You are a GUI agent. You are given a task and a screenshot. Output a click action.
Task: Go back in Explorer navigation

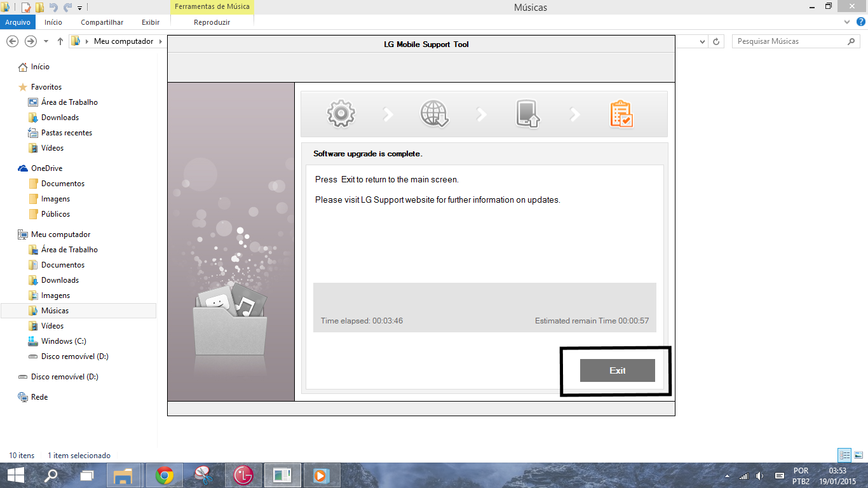(11, 41)
